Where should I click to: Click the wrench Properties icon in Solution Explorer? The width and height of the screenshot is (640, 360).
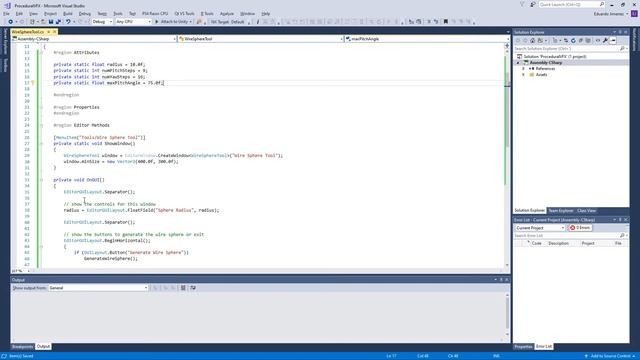point(605,40)
